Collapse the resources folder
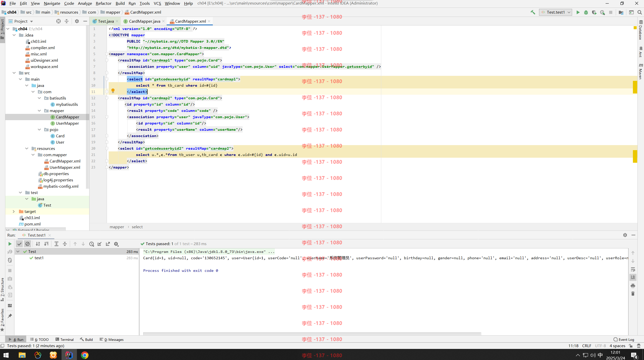 27,148
